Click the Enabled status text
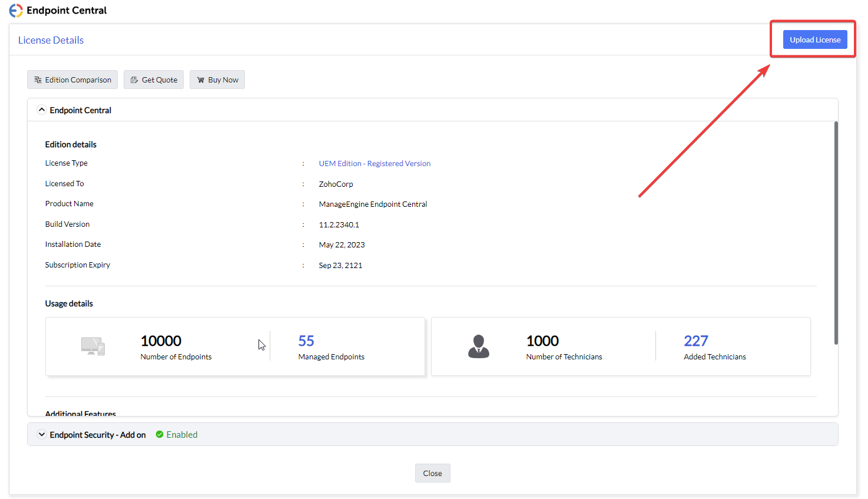The image size is (868, 499). [x=182, y=435]
